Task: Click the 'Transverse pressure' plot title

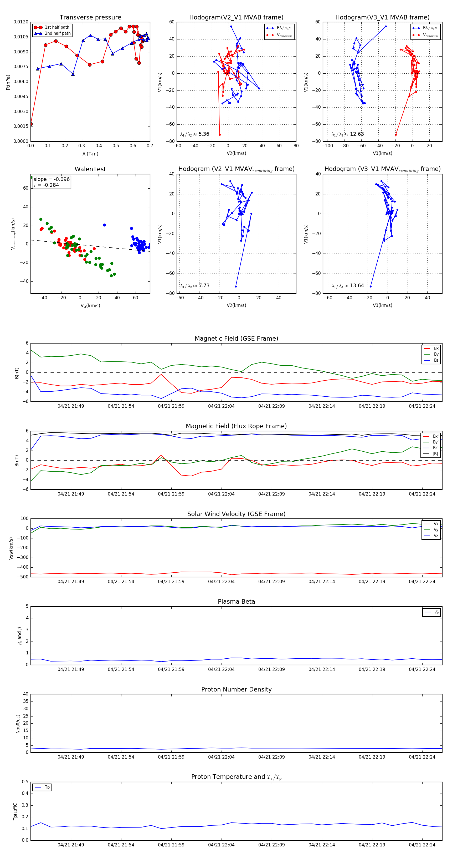Action: click(90, 18)
